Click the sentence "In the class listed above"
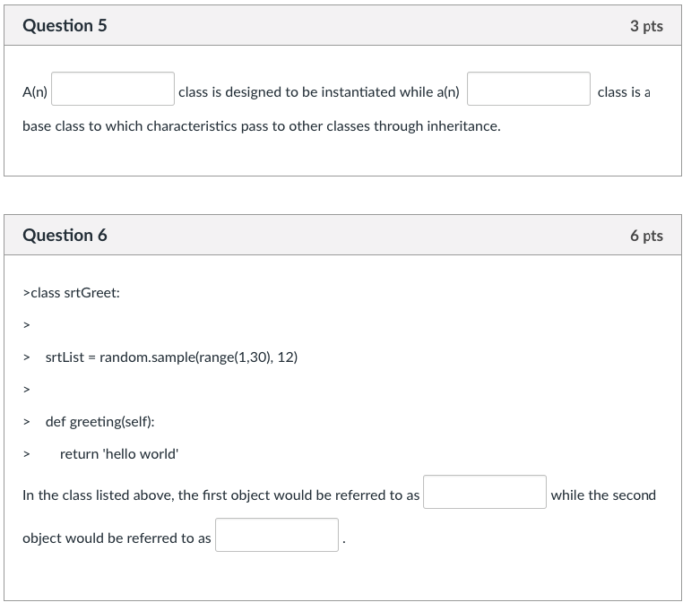This screenshot has width=700, height=611. (220, 495)
